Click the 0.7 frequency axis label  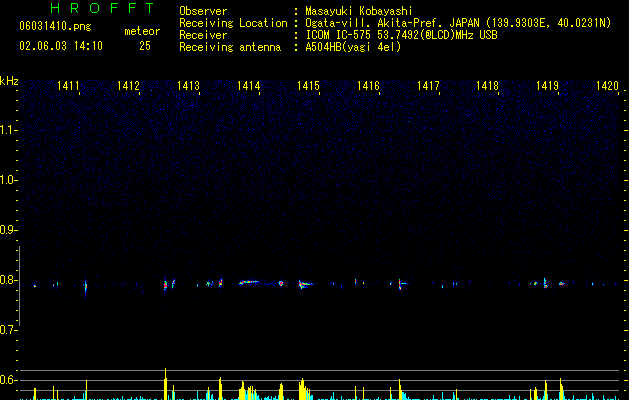click(x=8, y=330)
